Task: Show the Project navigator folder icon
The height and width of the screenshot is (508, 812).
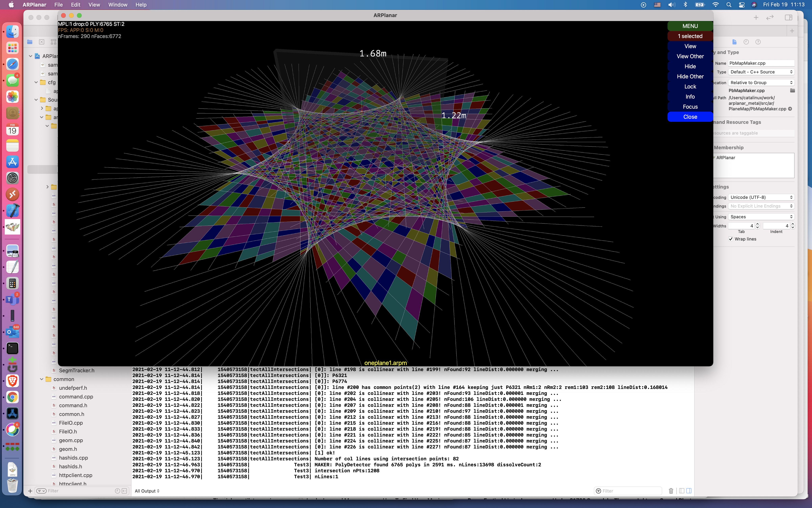Action: [30, 42]
